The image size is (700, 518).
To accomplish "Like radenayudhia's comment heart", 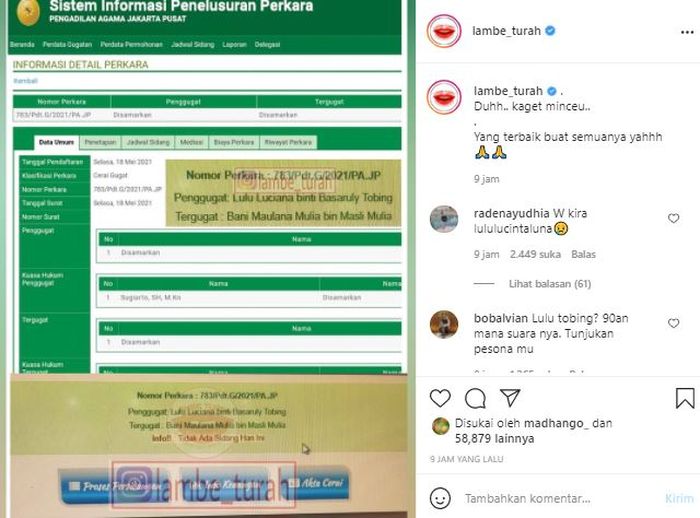I will pyautogui.click(x=673, y=218).
